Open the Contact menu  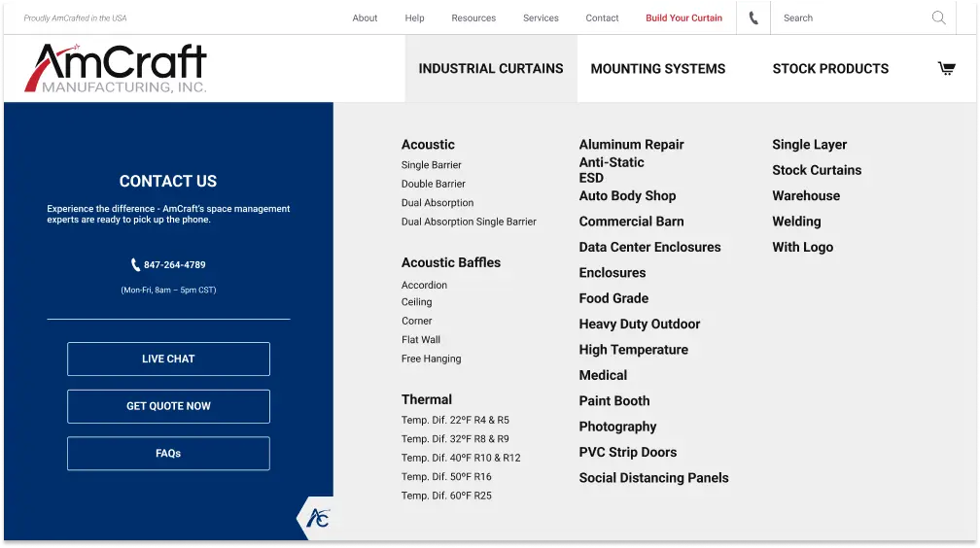(602, 18)
